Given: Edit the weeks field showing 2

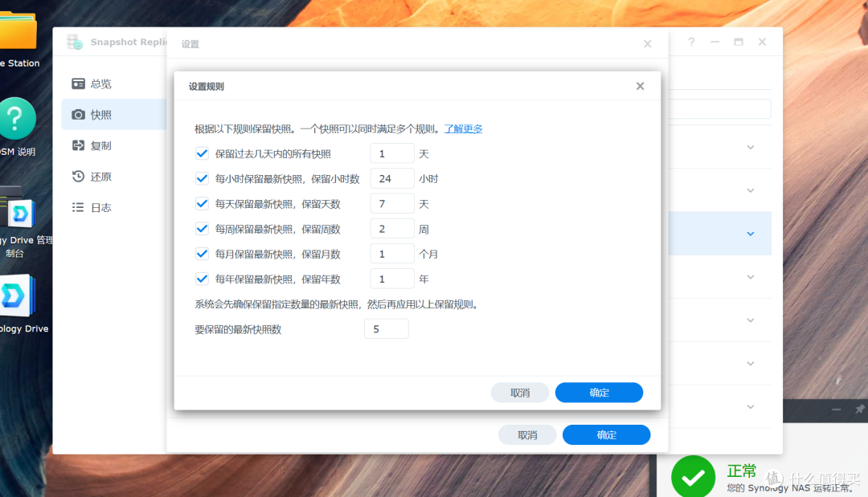Looking at the screenshot, I should pos(392,229).
